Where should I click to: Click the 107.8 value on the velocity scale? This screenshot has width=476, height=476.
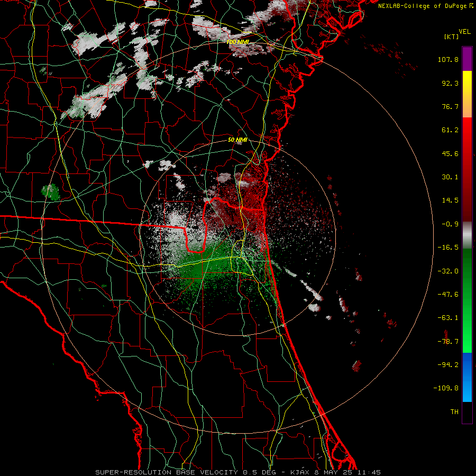pyautogui.click(x=448, y=59)
